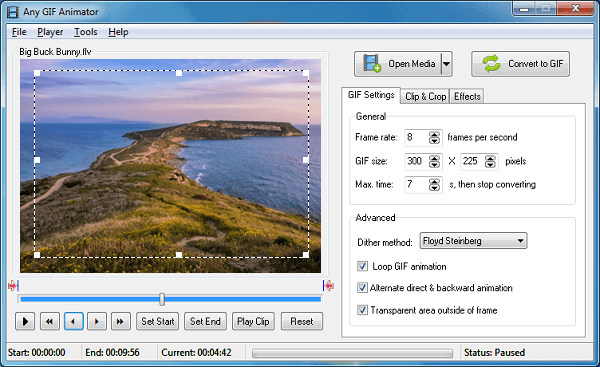Click the top-right crop handle
This screenshot has height=367, width=600.
click(306, 73)
